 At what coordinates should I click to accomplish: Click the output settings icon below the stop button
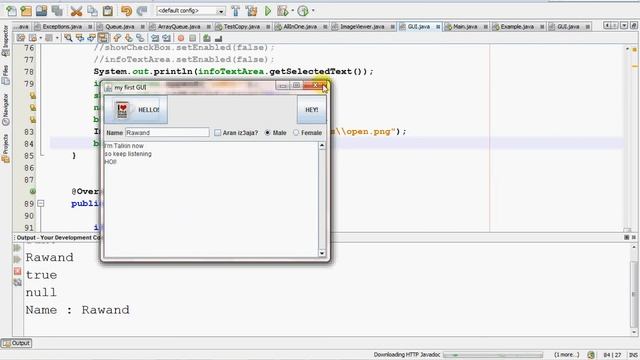click(18, 282)
